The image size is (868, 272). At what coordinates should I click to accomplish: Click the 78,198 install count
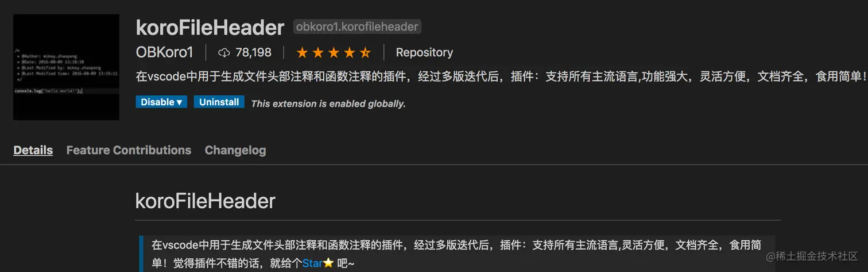click(253, 52)
